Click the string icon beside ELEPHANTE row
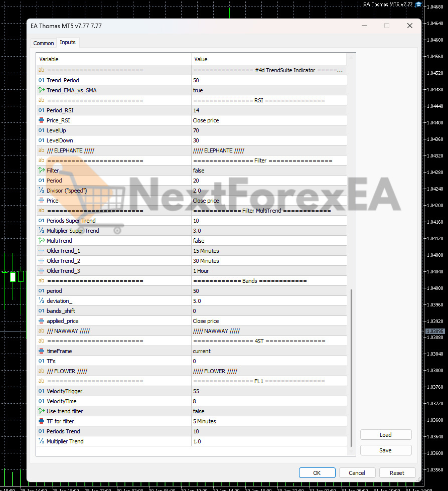 pos(41,150)
